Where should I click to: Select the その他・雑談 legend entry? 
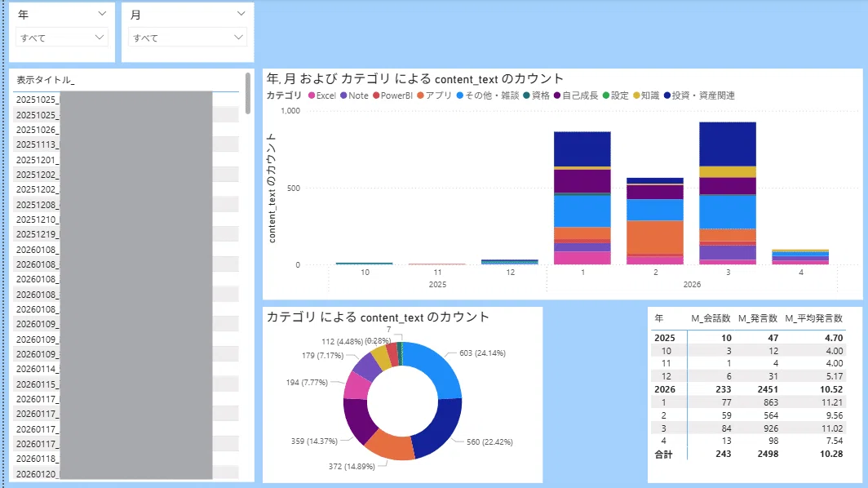click(x=488, y=95)
